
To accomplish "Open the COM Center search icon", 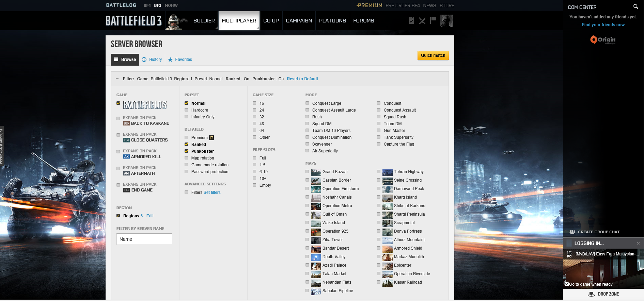I will click(635, 6).
